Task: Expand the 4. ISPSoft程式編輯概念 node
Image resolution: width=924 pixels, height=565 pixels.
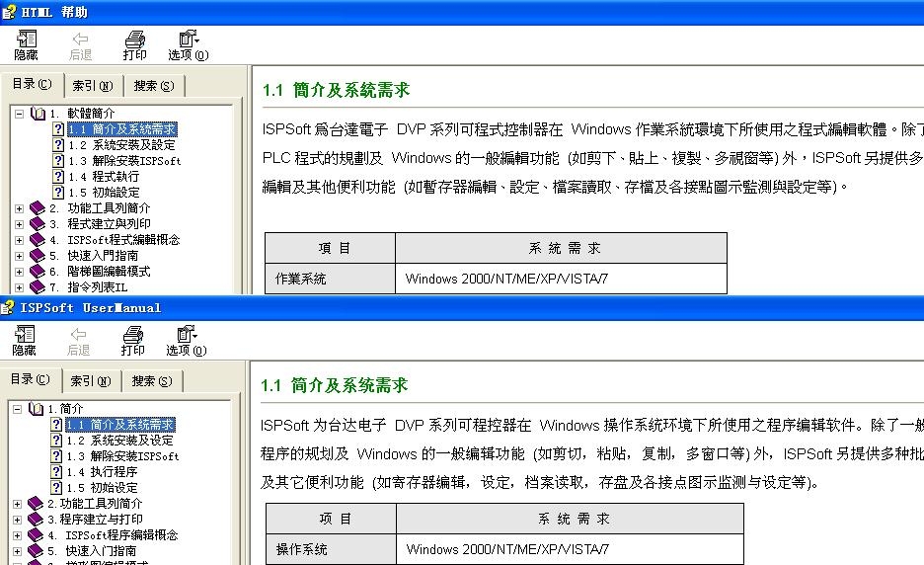Action: (x=20, y=240)
